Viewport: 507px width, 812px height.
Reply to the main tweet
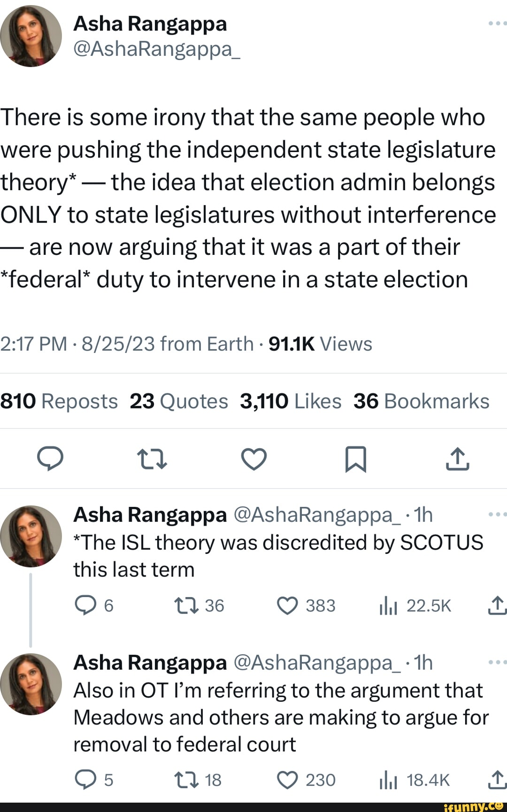[50, 459]
